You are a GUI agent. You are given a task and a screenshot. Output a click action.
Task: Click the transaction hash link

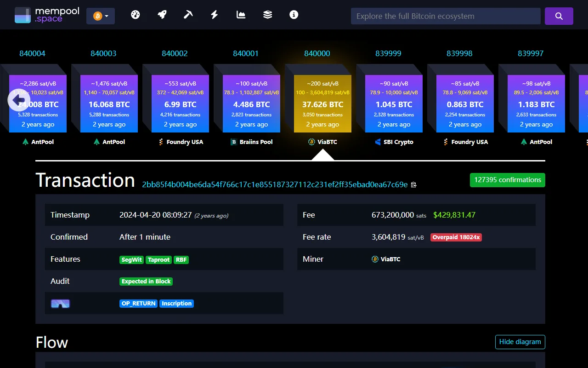pos(275,184)
